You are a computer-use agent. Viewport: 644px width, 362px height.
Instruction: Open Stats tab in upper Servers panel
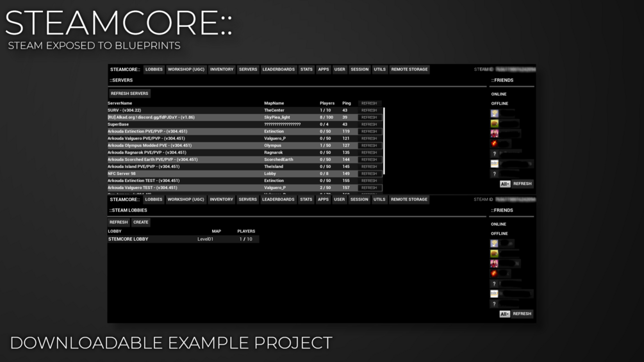[306, 69]
